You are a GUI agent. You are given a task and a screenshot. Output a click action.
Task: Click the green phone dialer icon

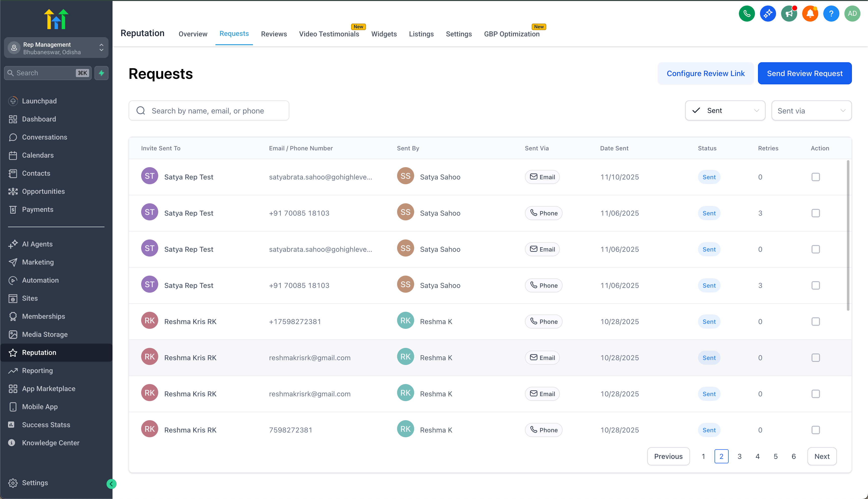[747, 14]
